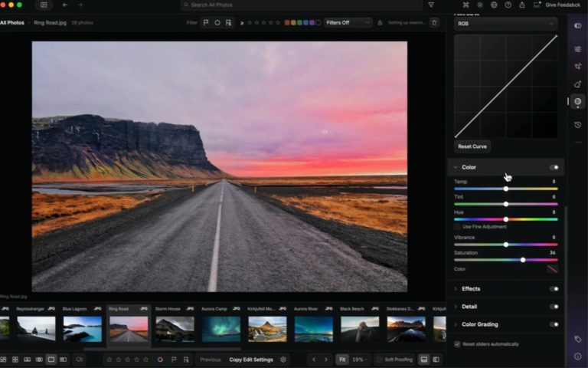The image size is (588, 368).
Task: Open Copy Edit Settings gear icon
Action: [283, 360]
